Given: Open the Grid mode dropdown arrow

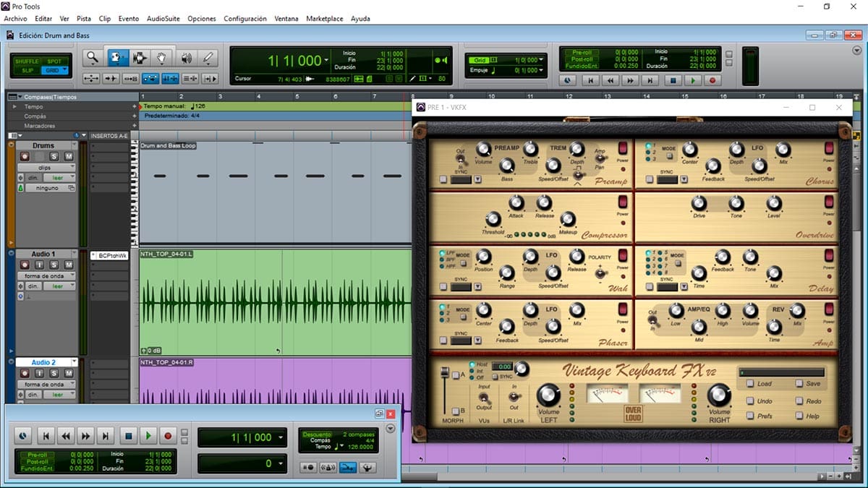Looking at the screenshot, I should tap(66, 70).
